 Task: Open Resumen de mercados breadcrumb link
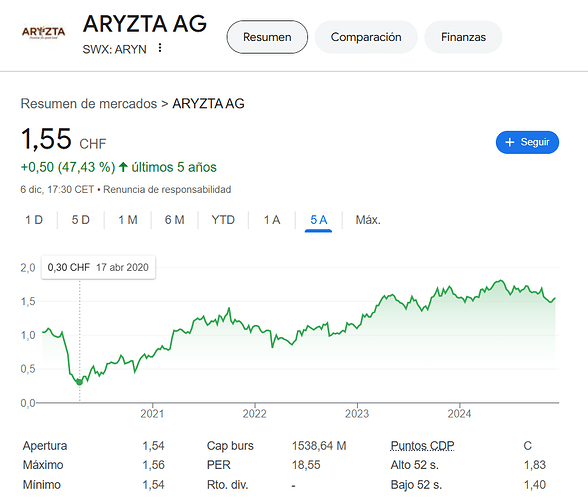click(x=89, y=104)
